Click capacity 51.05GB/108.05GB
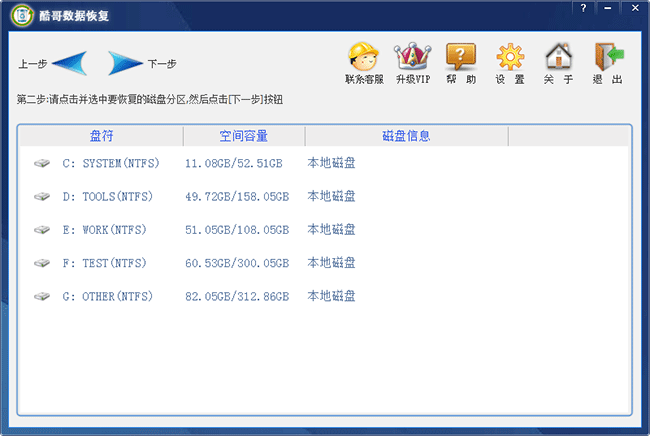The width and height of the screenshot is (650, 436). (x=237, y=230)
